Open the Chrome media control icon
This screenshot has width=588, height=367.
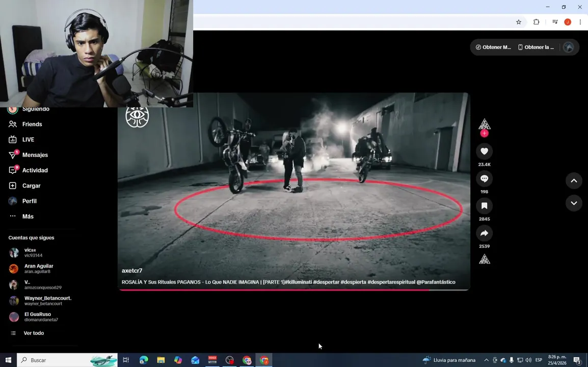[555, 22]
